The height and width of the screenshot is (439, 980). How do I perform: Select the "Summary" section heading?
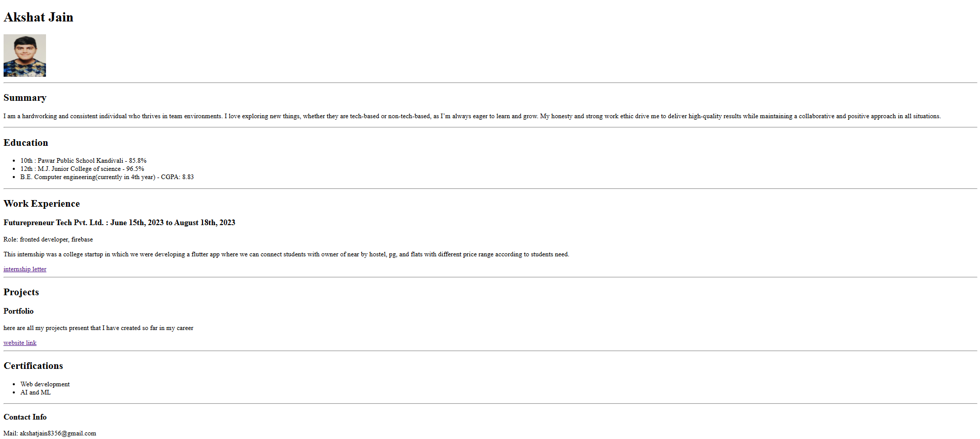25,98
